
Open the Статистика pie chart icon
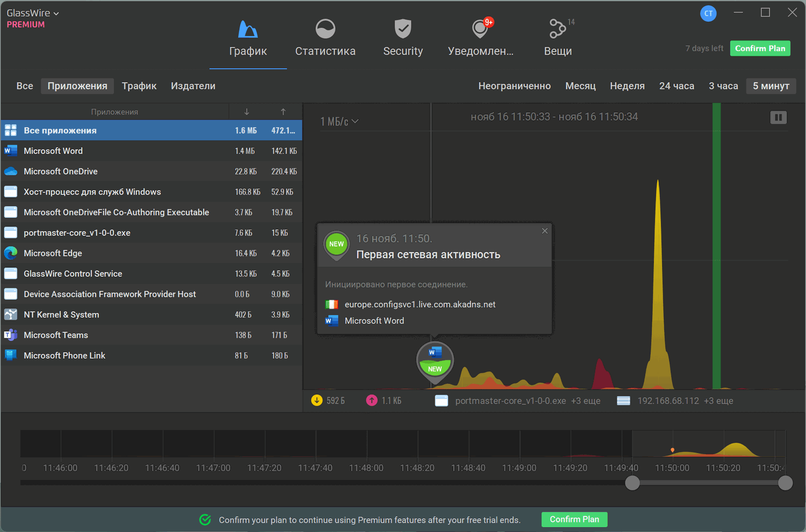325,29
